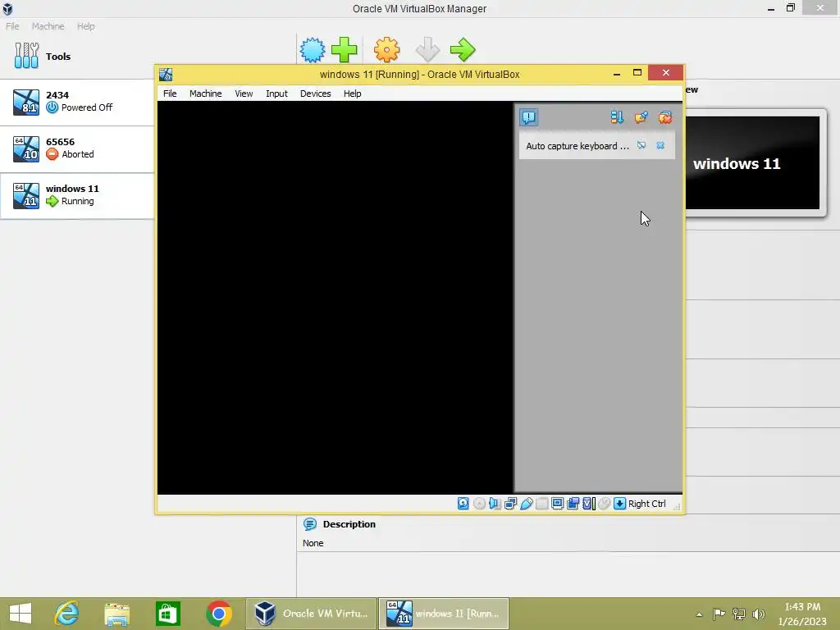Click the mouse integration status indicator
840x630 pixels.
click(605, 504)
